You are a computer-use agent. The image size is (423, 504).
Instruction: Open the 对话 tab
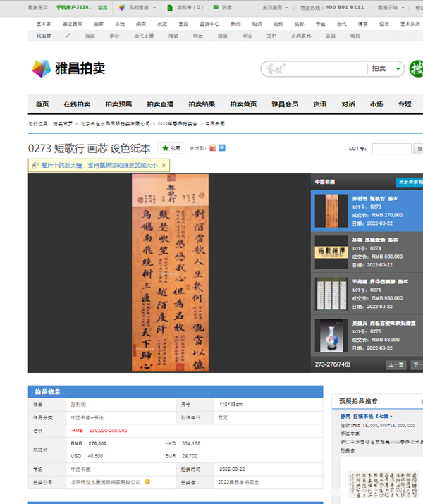pyautogui.click(x=348, y=104)
